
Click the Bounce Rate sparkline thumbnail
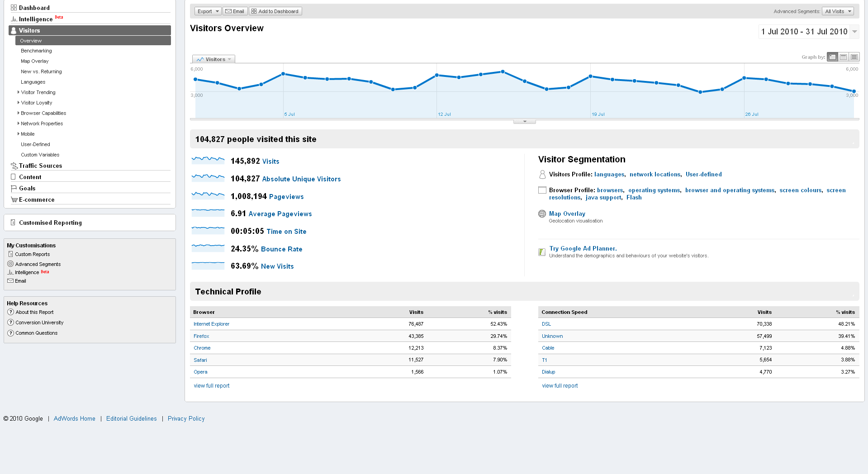[208, 248]
